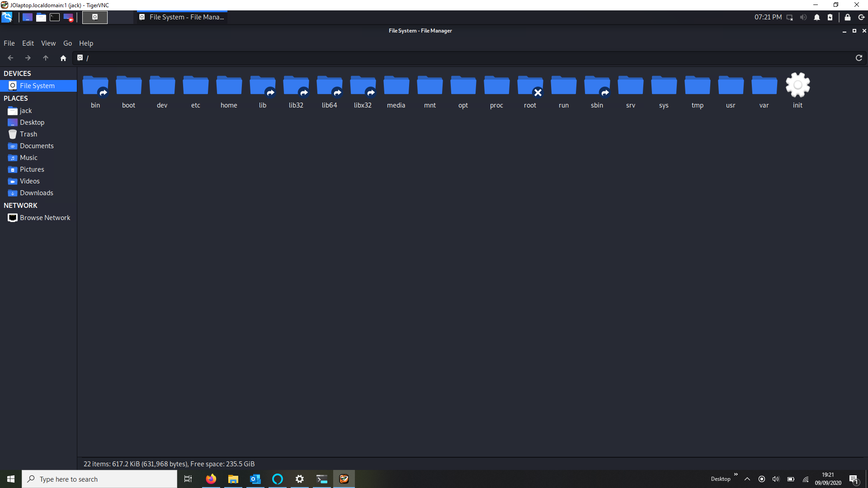Launch terminal from Xfce panel
Viewport: 868px width, 488px height.
point(55,17)
